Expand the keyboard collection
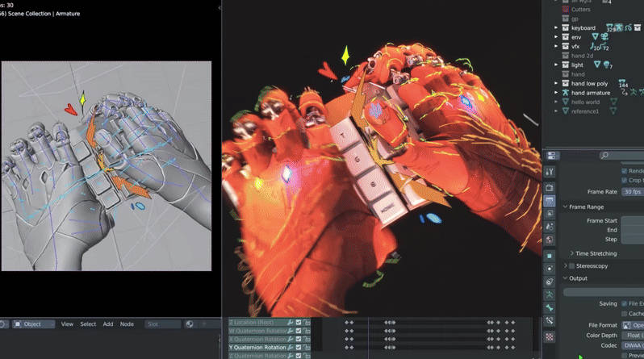644x359 pixels. (556, 27)
